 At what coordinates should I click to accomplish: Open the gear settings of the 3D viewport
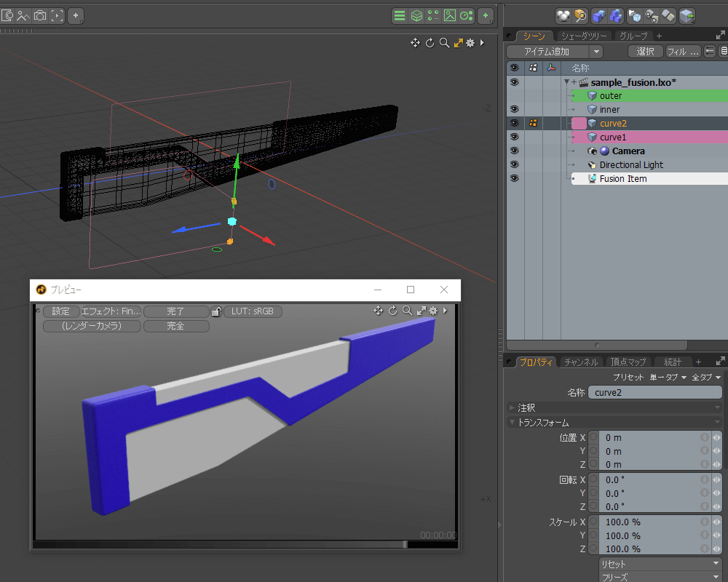click(x=470, y=43)
